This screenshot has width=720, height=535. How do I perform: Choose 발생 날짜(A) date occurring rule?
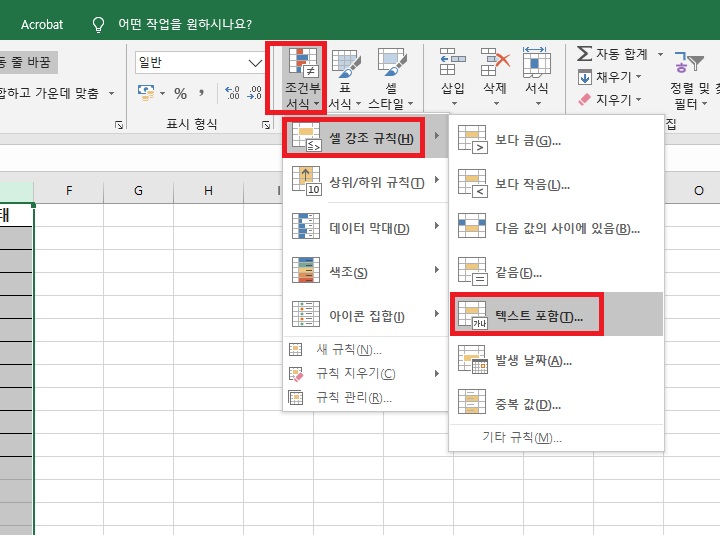click(556, 360)
